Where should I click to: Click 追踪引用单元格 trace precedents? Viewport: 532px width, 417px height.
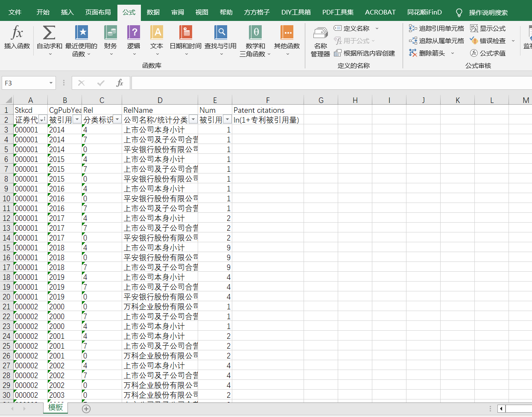(x=436, y=28)
